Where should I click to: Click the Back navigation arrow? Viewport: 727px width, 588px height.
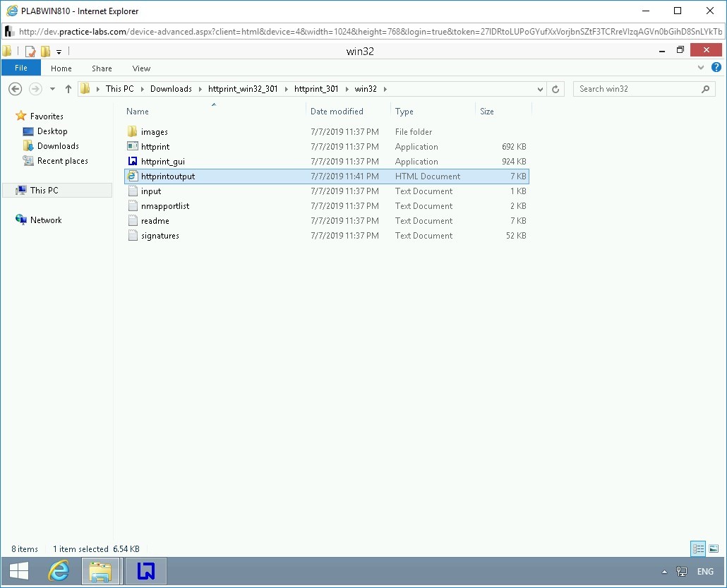(15, 89)
